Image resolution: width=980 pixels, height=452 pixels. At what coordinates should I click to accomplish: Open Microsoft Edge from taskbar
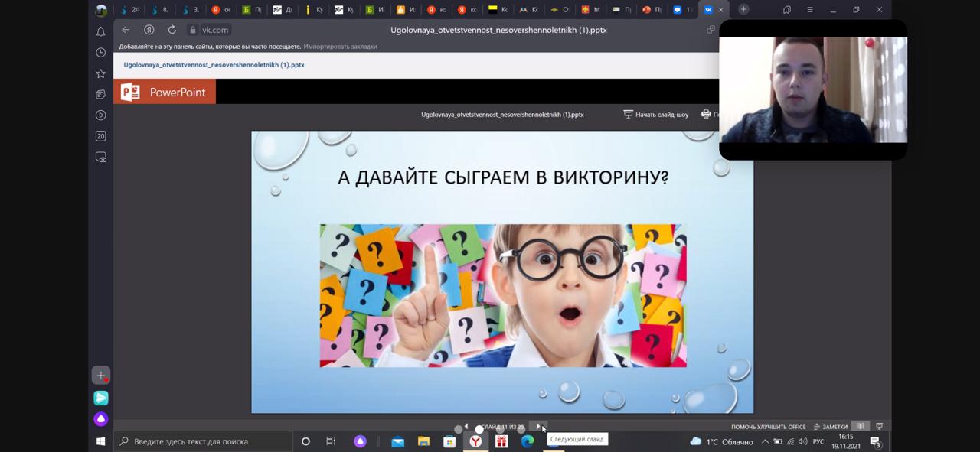click(528, 441)
